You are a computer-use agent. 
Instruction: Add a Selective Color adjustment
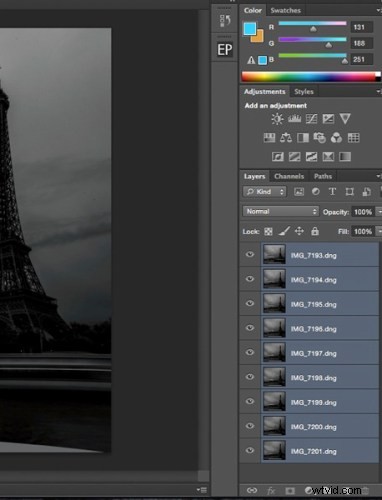[328, 157]
